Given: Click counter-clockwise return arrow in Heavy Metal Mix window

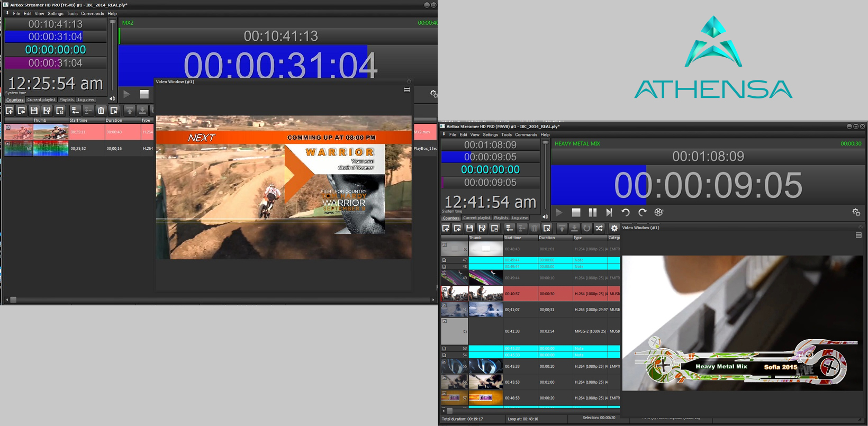Looking at the screenshot, I should tap(626, 212).
